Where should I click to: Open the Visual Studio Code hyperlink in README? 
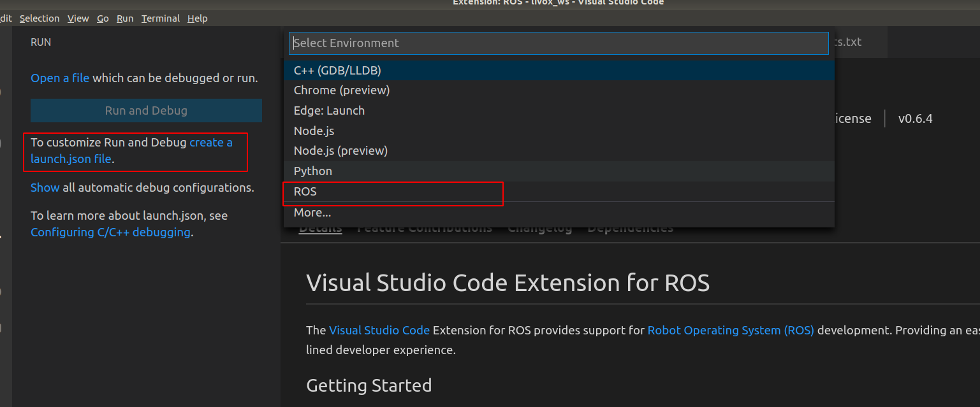(x=379, y=331)
